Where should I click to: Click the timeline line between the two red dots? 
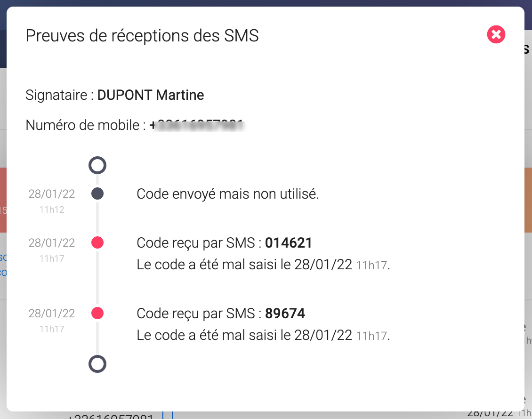(97, 278)
